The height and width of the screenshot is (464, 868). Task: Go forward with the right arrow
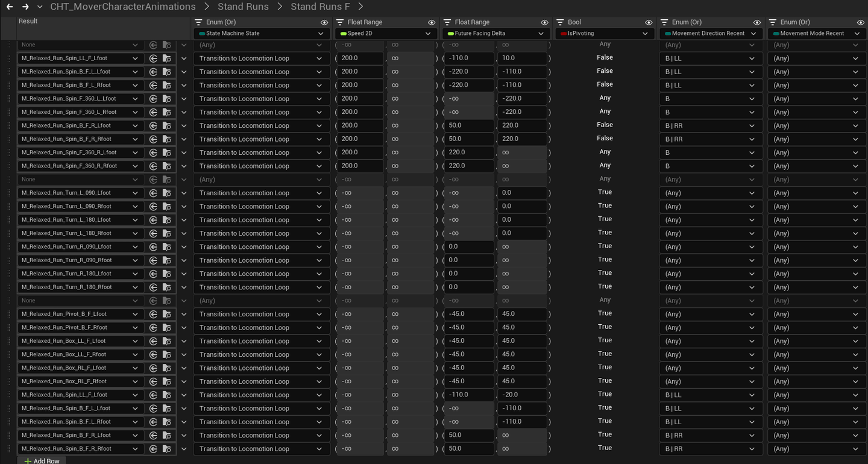click(x=25, y=7)
